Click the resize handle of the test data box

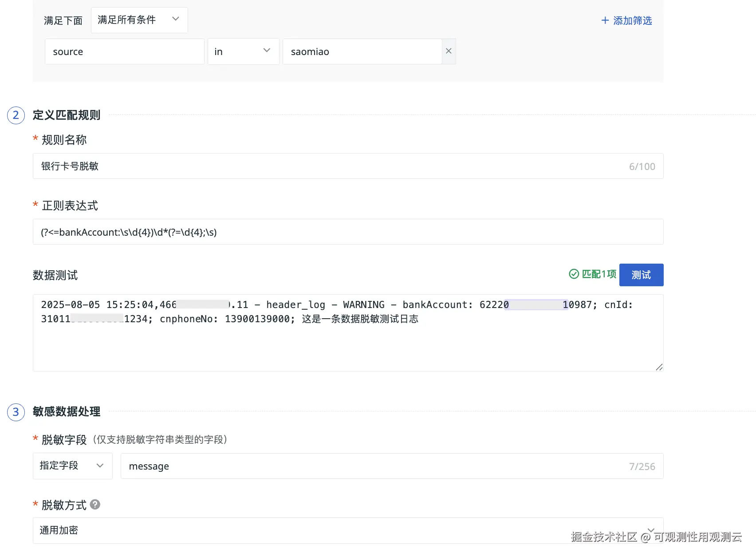click(659, 367)
